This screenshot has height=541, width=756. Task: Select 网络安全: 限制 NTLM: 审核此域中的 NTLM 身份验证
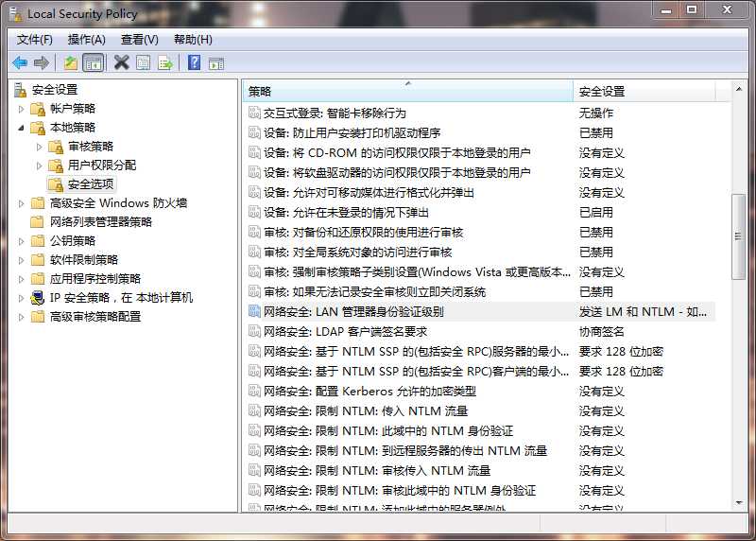(x=400, y=490)
